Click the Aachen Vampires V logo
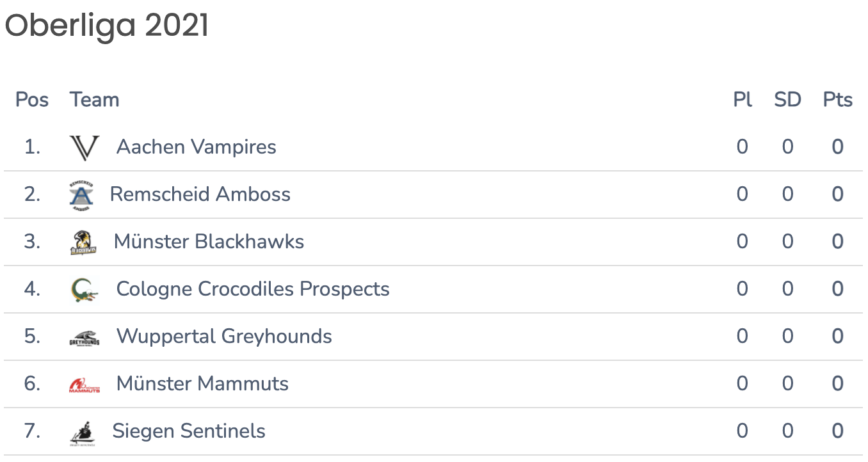Image resolution: width=868 pixels, height=462 pixels. pyautogui.click(x=84, y=147)
